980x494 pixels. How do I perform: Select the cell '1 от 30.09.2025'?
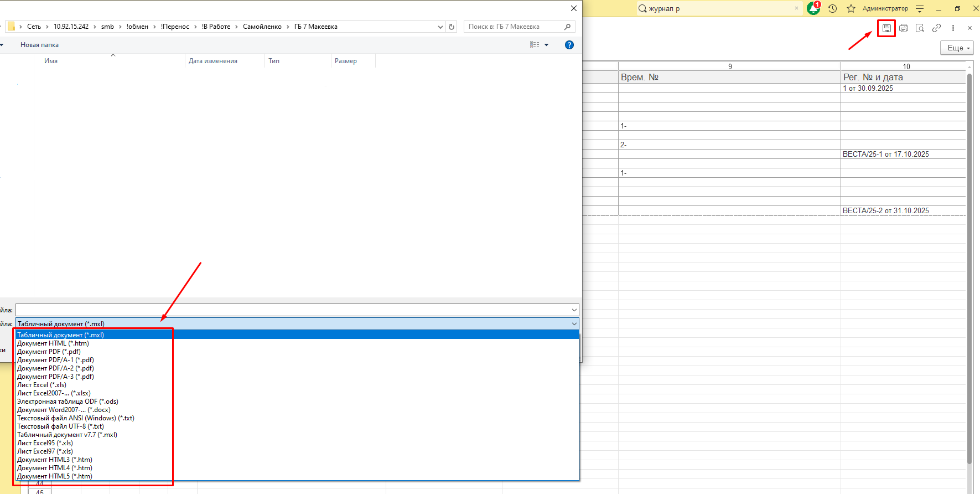pyautogui.click(x=903, y=89)
